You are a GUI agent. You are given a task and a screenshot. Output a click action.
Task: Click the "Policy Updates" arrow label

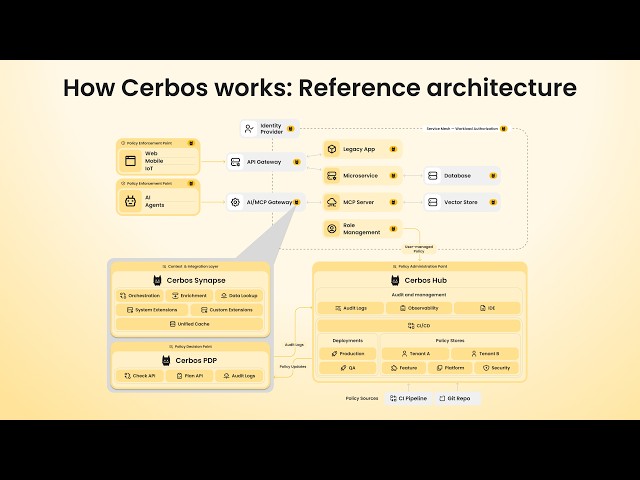click(293, 367)
